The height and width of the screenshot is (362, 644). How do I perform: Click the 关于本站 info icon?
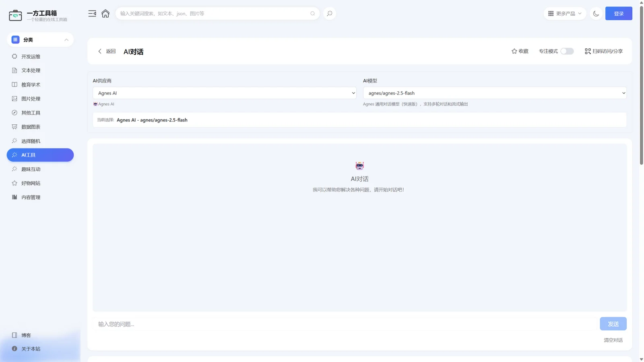14,349
